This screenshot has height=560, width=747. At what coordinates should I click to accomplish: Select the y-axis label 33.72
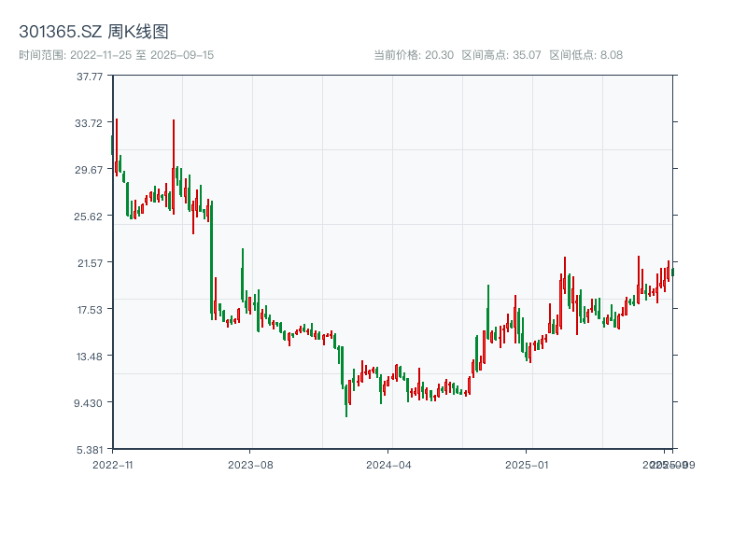[x=89, y=123]
